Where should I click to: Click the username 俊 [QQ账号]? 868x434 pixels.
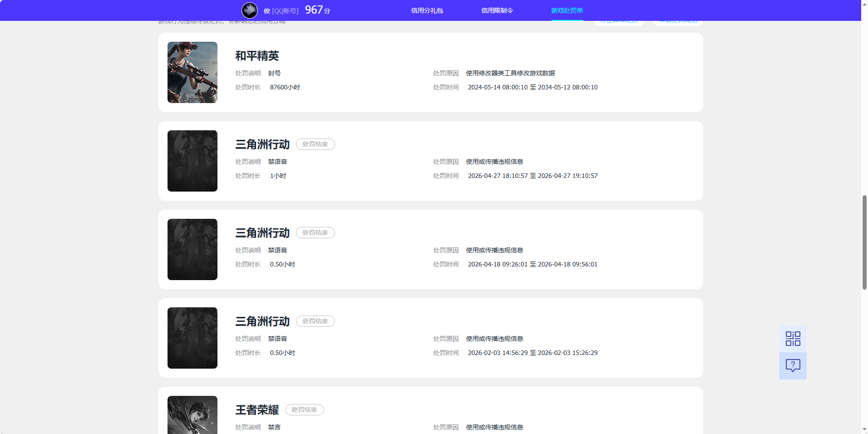pyautogui.click(x=281, y=10)
